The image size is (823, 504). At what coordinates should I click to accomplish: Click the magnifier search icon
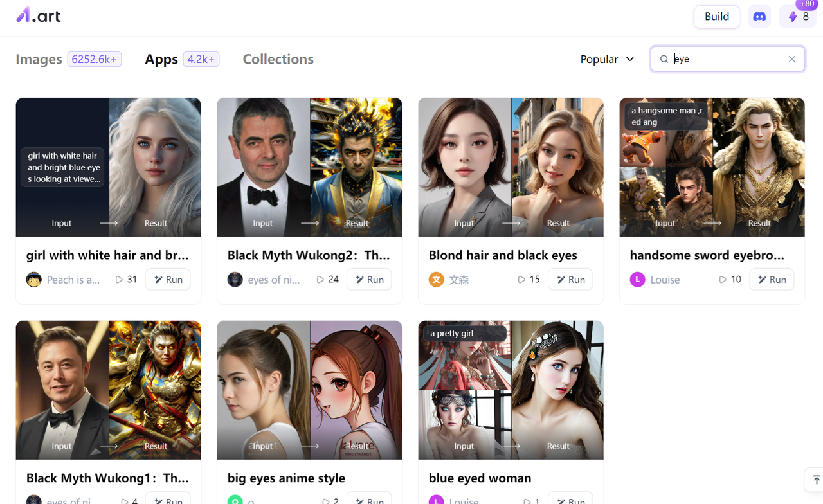pos(664,59)
